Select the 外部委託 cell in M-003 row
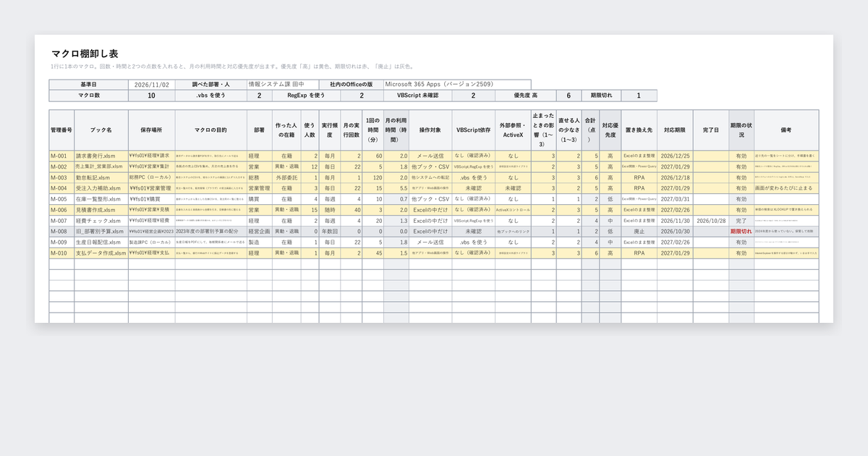Image resolution: width=868 pixels, height=456 pixels. pyautogui.click(x=287, y=177)
